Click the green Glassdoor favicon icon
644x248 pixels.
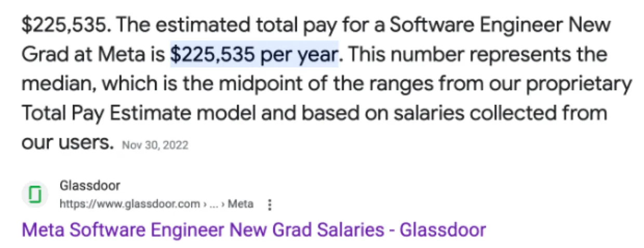tap(35, 196)
